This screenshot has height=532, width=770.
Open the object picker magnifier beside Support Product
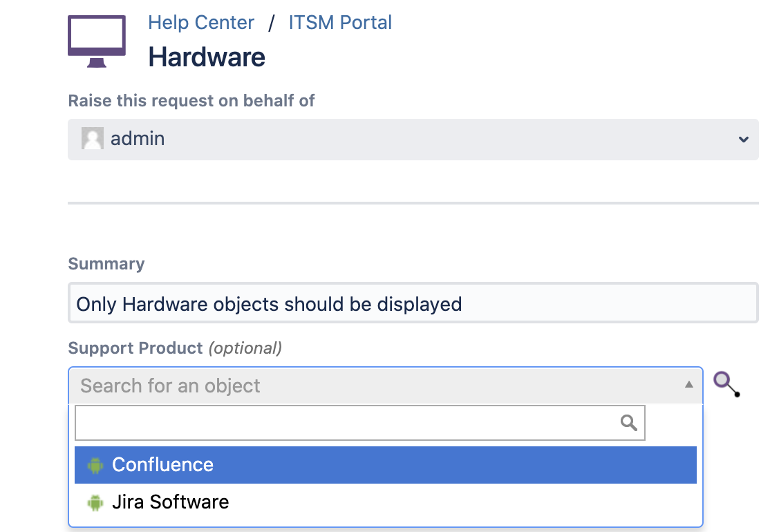(x=726, y=383)
